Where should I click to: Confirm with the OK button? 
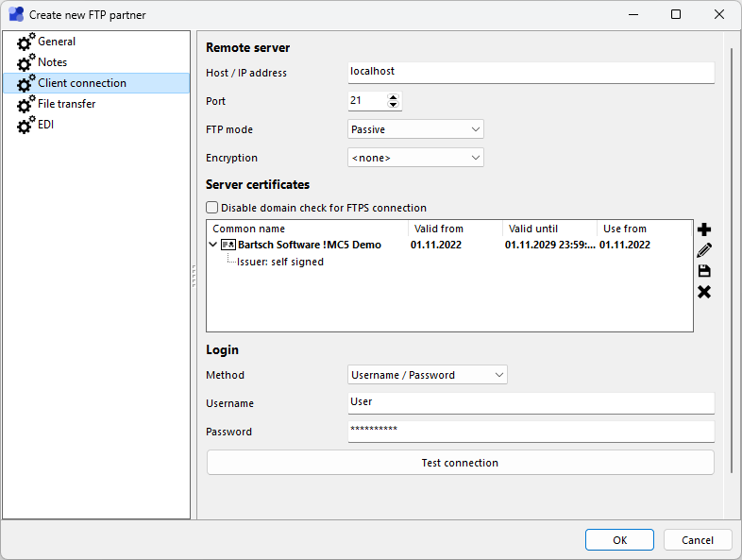(x=619, y=540)
